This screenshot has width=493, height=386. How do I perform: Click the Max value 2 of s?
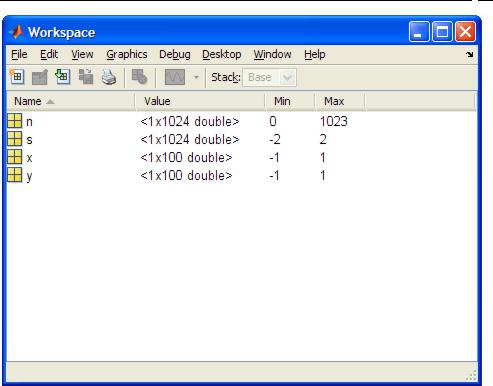point(323,140)
